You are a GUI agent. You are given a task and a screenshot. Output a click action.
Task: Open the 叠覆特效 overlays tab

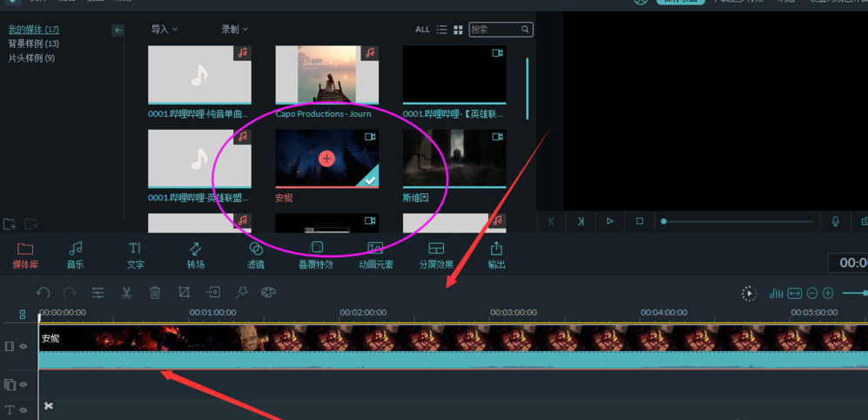[x=316, y=255]
